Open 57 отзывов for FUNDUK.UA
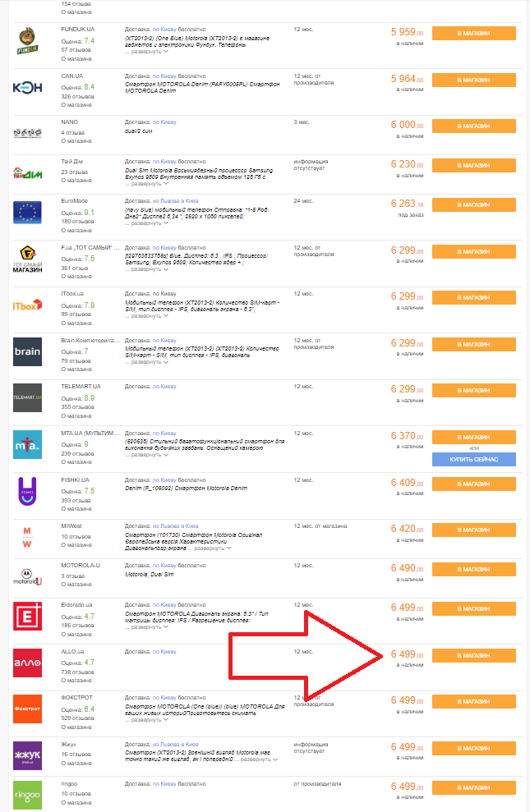Image resolution: width=530 pixels, height=812 pixels. click(76, 50)
